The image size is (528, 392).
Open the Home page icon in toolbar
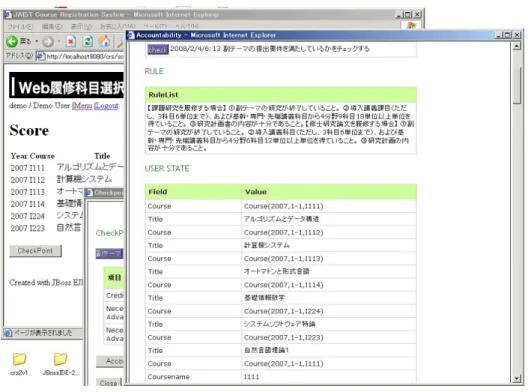[x=104, y=41]
